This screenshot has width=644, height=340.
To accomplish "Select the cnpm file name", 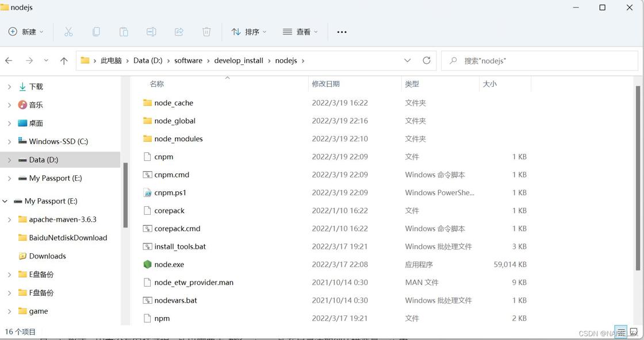I will (163, 157).
